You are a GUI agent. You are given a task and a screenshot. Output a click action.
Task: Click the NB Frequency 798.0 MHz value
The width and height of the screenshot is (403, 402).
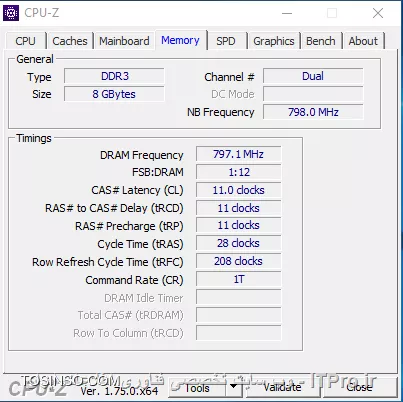click(x=313, y=112)
